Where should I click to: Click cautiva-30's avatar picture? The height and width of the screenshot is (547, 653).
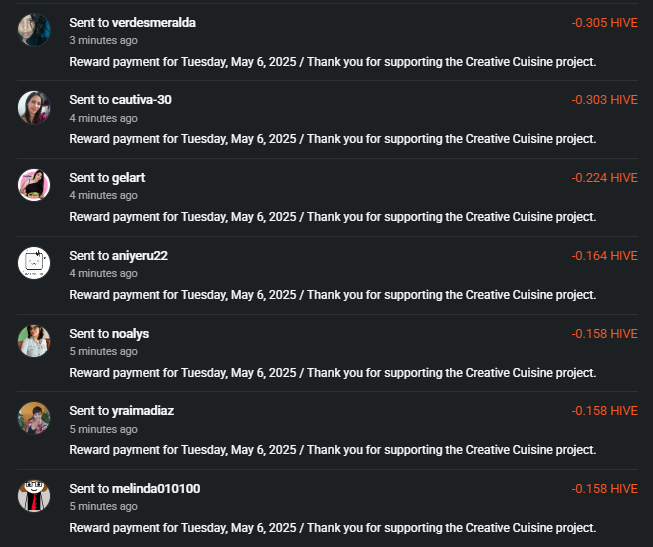coord(34,107)
